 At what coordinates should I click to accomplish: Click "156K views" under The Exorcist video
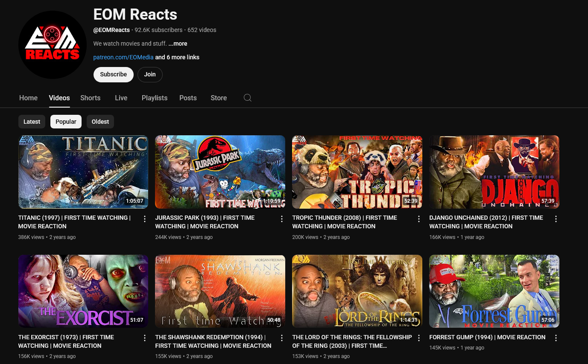pyautogui.click(x=31, y=356)
